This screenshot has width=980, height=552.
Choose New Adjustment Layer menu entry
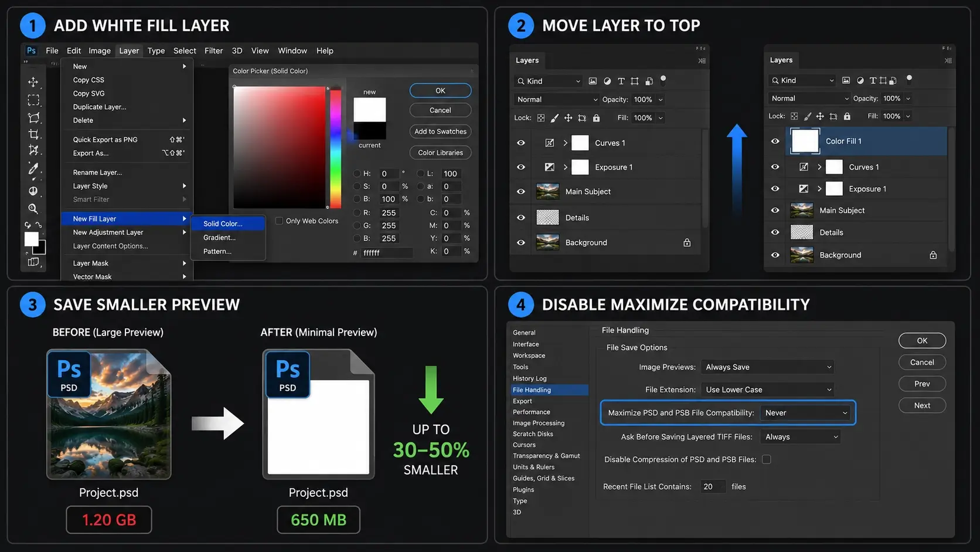pyautogui.click(x=127, y=232)
